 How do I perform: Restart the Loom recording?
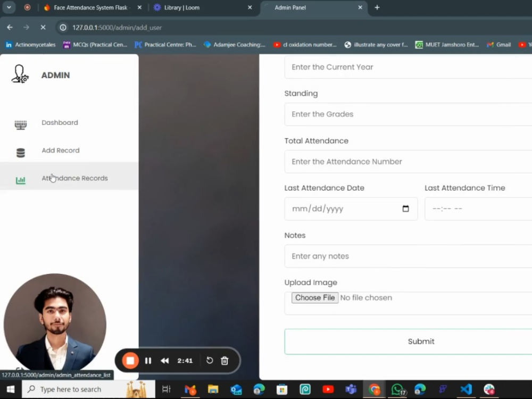coord(209,360)
